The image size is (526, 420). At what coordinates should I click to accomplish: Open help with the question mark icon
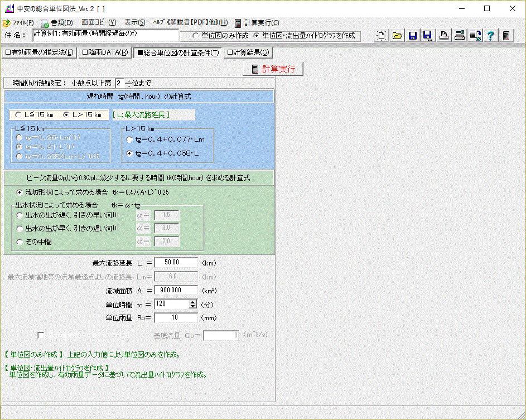490,35
